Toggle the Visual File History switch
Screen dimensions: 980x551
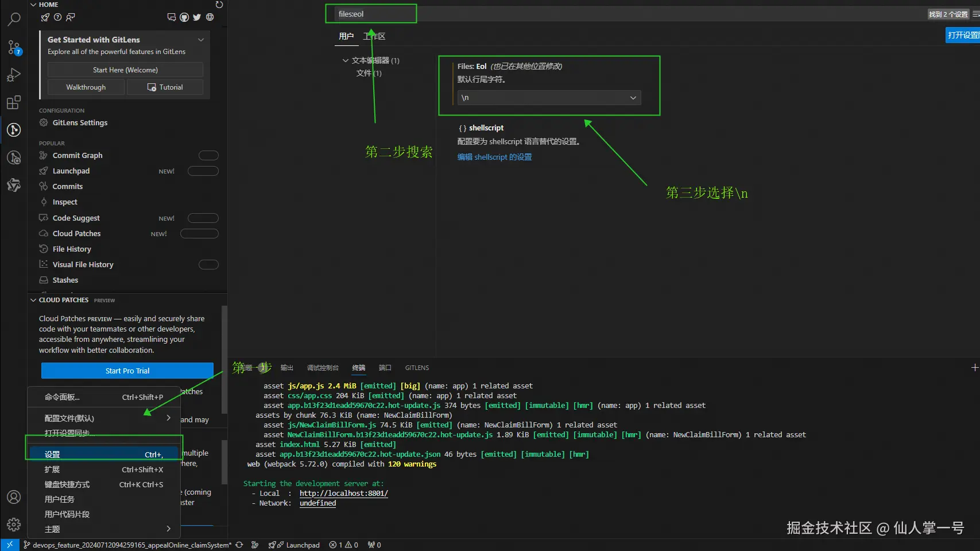[208, 264]
